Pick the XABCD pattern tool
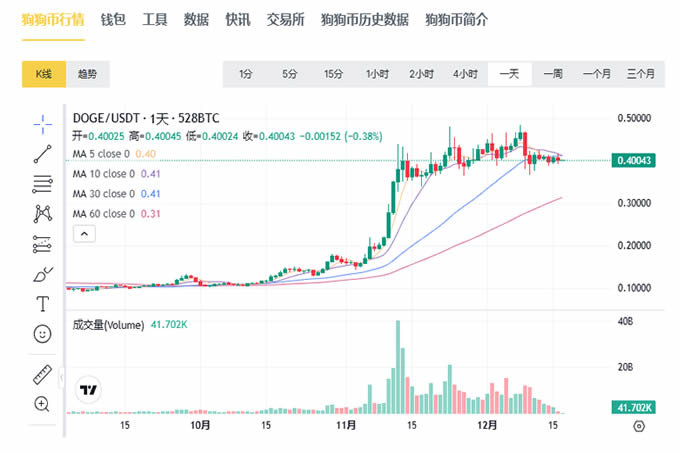Viewport: 680px width, 453px height. [x=42, y=213]
